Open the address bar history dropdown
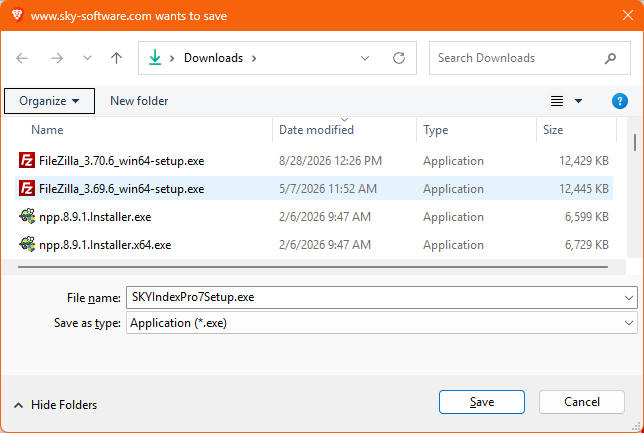The image size is (644, 433). point(365,58)
